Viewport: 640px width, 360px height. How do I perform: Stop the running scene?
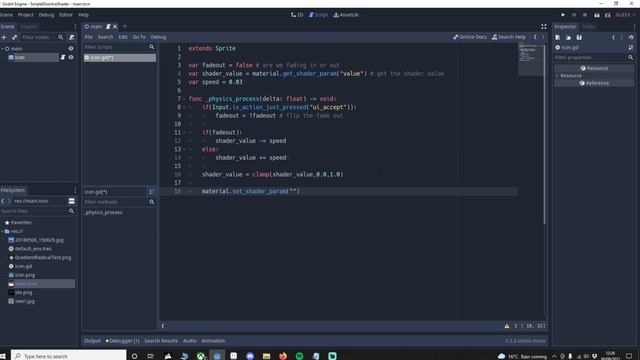[x=585, y=15]
